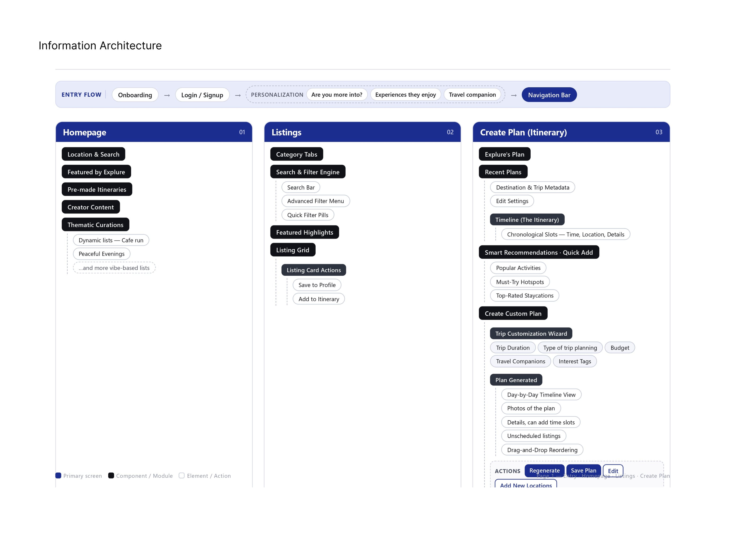This screenshot has height=534, width=756.
Task: Click the Edit Settings element
Action: tap(512, 201)
